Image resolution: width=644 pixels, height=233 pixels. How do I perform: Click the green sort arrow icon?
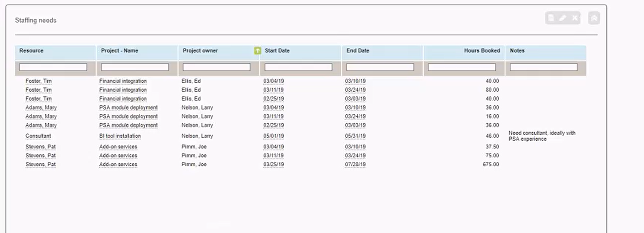(257, 50)
